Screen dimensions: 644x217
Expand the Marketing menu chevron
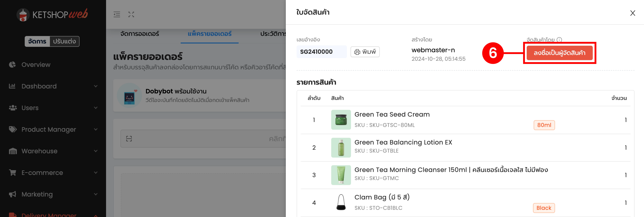[96, 194]
